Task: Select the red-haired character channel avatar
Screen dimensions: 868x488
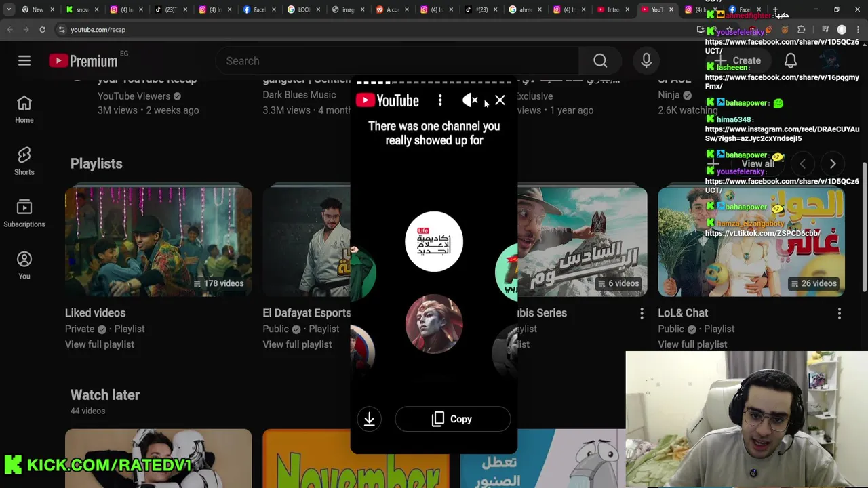Action: pos(434,324)
